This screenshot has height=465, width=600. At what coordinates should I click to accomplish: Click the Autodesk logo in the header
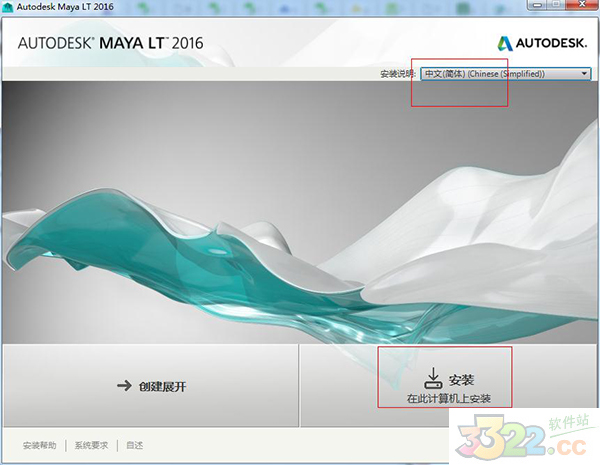[542, 43]
